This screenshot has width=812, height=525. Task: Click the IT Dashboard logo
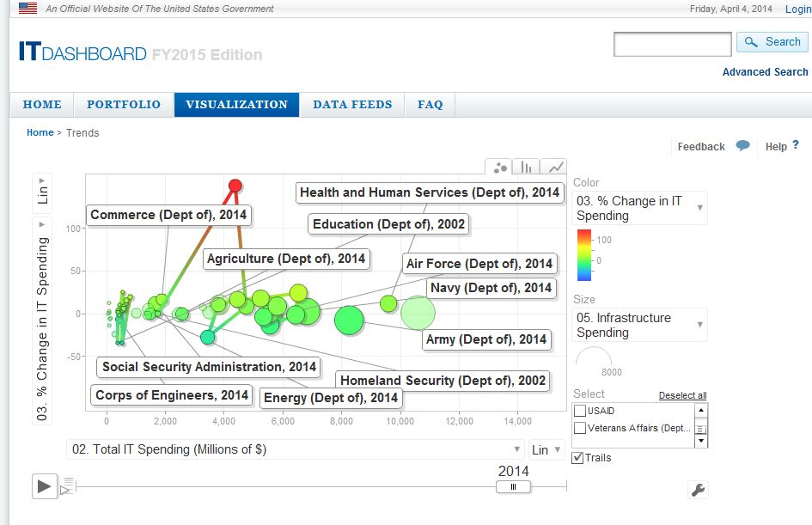point(82,53)
